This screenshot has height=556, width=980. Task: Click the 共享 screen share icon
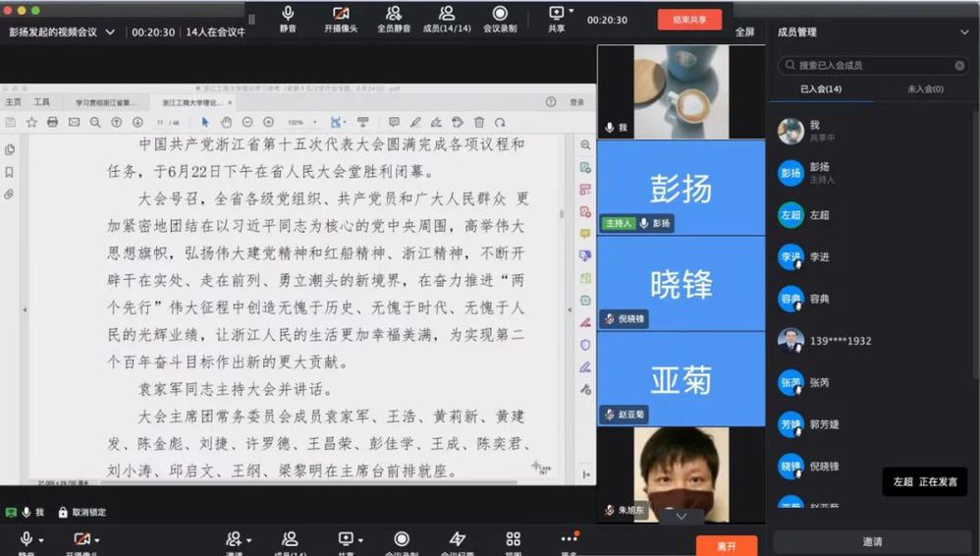point(556,14)
